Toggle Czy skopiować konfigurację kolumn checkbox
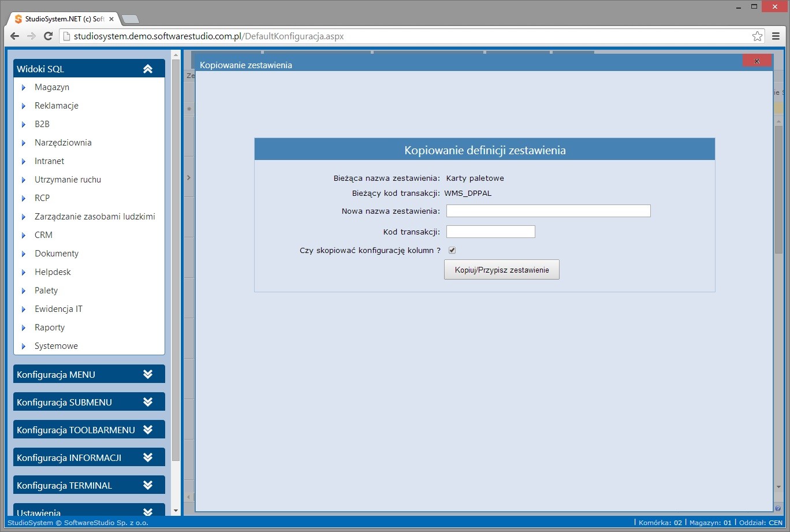 (452, 250)
